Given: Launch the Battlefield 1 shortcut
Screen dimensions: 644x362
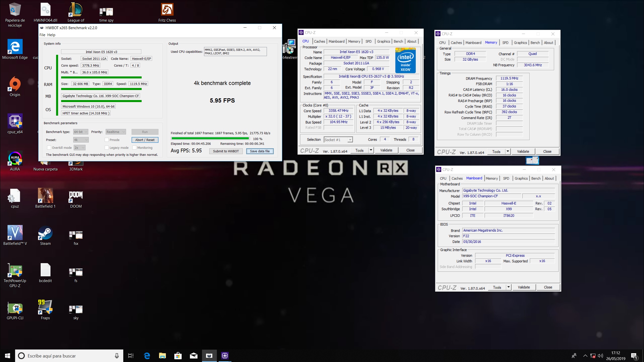Looking at the screenshot, I should coord(45,198).
